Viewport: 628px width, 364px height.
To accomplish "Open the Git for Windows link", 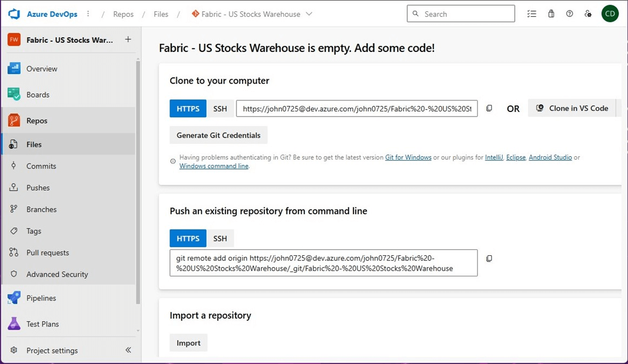I will pyautogui.click(x=408, y=158).
